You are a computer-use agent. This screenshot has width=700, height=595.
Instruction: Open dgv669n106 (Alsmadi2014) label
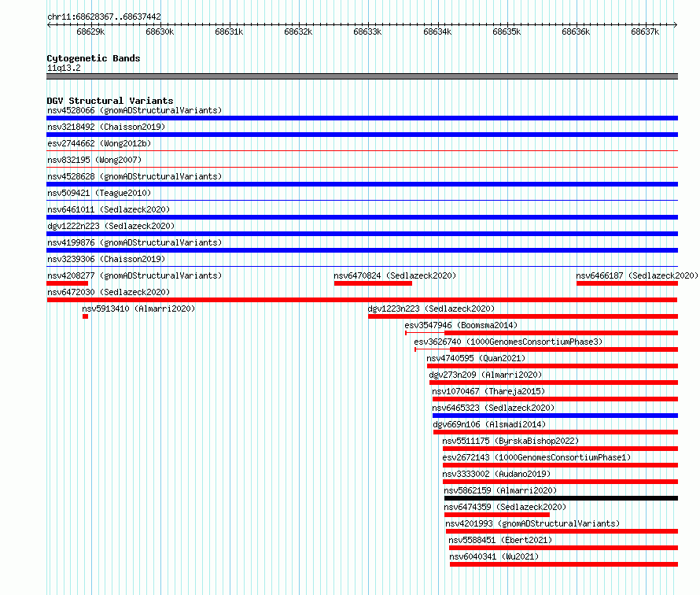point(489,424)
